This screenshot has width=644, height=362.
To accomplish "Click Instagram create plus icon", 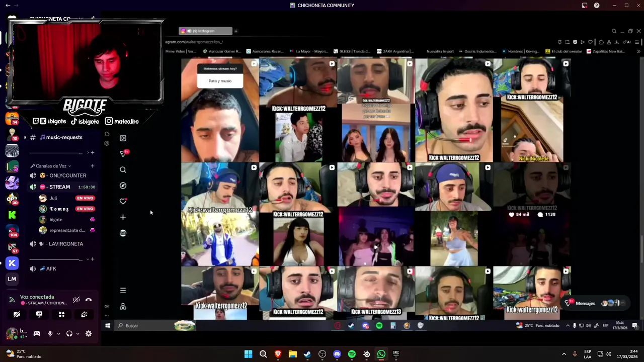I will pyautogui.click(x=123, y=217).
